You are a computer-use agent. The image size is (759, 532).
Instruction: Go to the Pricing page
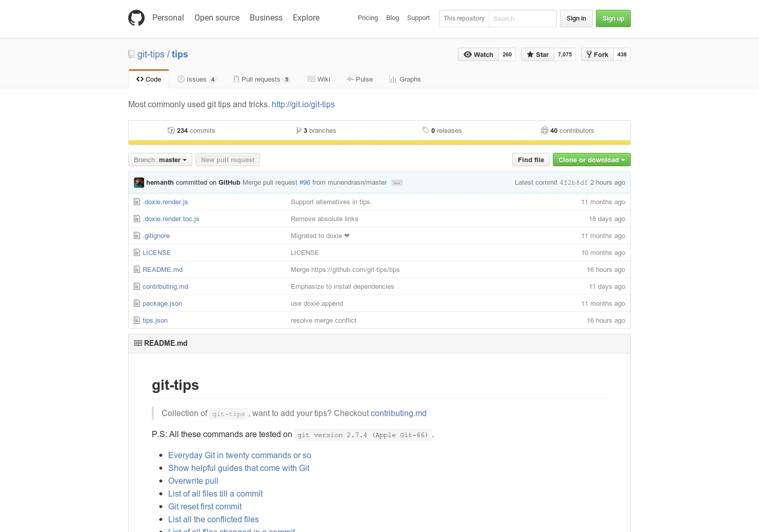(368, 18)
